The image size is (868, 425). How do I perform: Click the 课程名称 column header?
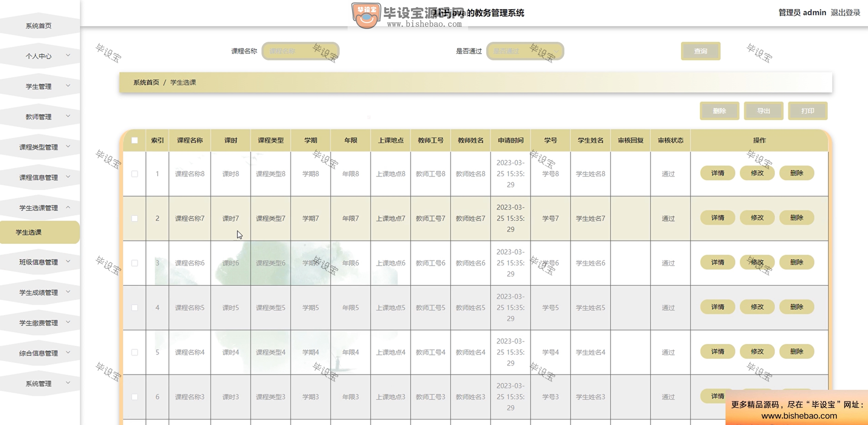[190, 140]
